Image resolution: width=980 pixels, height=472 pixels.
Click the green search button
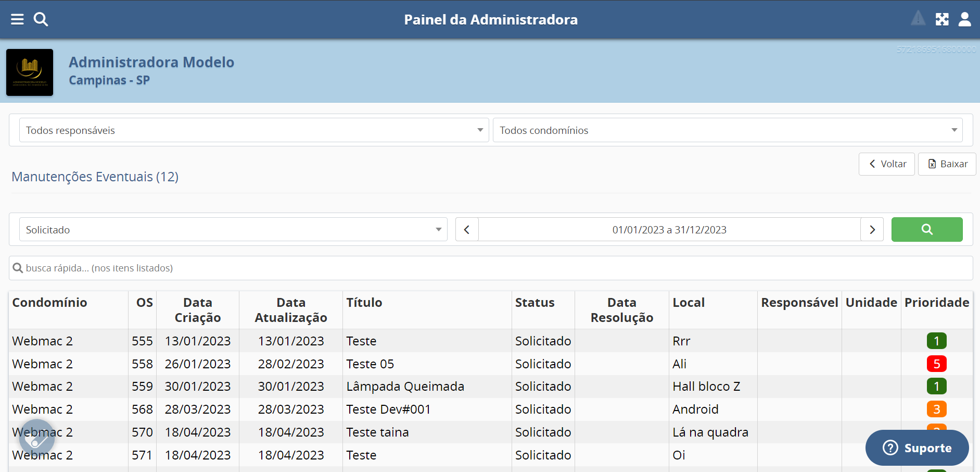click(x=926, y=230)
